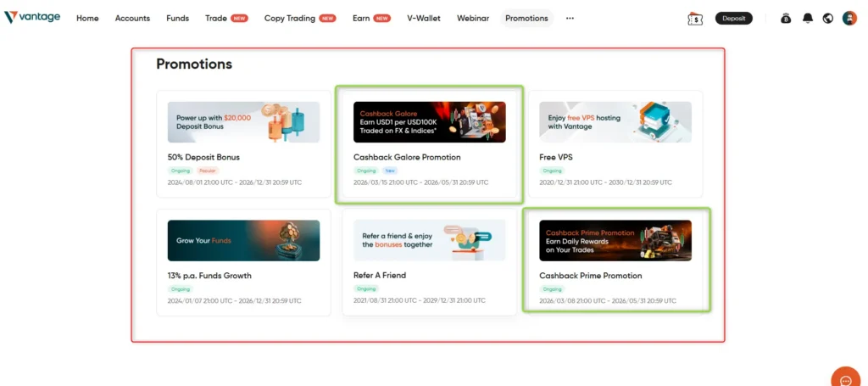Image resolution: width=868 pixels, height=386 pixels.
Task: Click the 2024/01/07 21:00 UTC date range
Action: [x=235, y=300]
